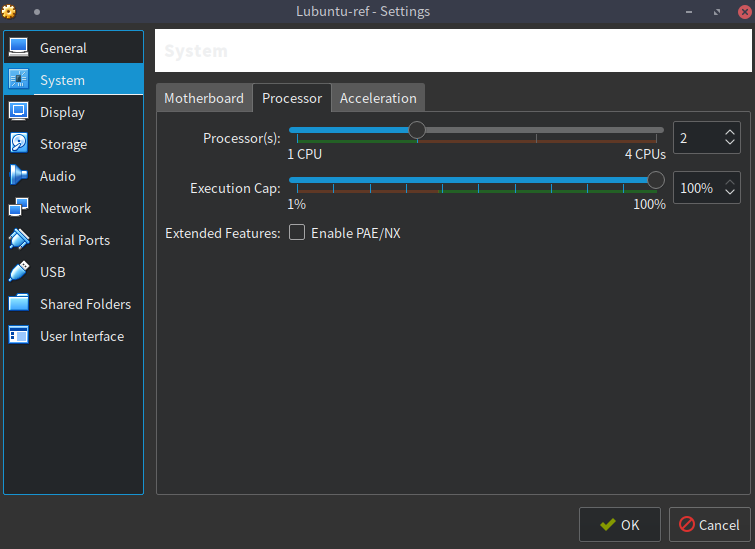The width and height of the screenshot is (755, 549).
Task: Select the Display monitor icon
Action: (x=19, y=112)
